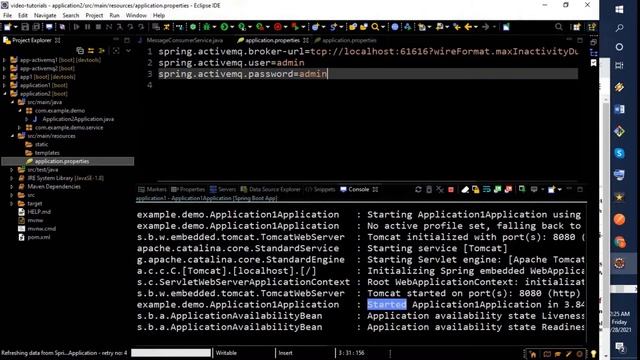Click Display Selected Console dropdown
The image size is (640, 360).
pos(542,189)
